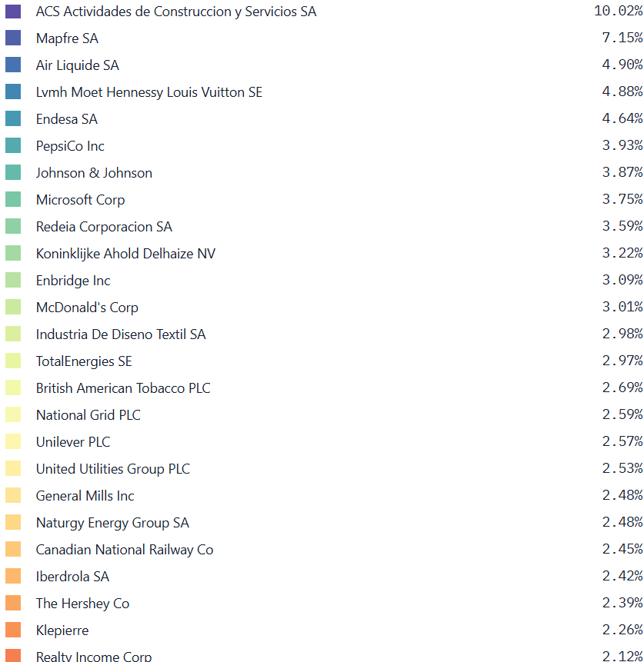This screenshot has height=662, width=644.
Task: Select the Redeia Corporacion SA name
Action: click(x=104, y=227)
